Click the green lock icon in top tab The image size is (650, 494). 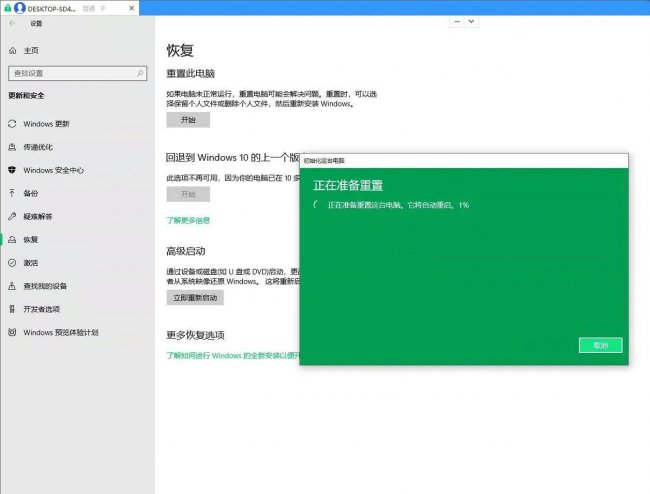coord(7,8)
